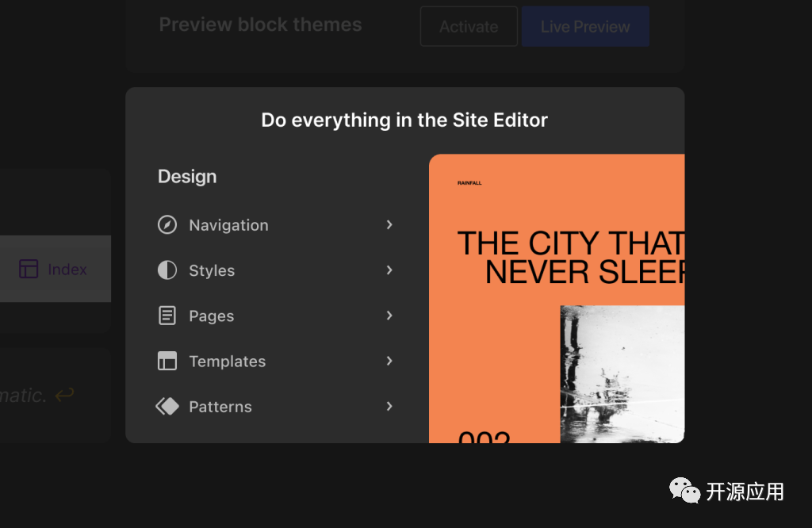This screenshot has width=812, height=528.
Task: Click the black-and-white photo in preview
Action: (x=622, y=373)
